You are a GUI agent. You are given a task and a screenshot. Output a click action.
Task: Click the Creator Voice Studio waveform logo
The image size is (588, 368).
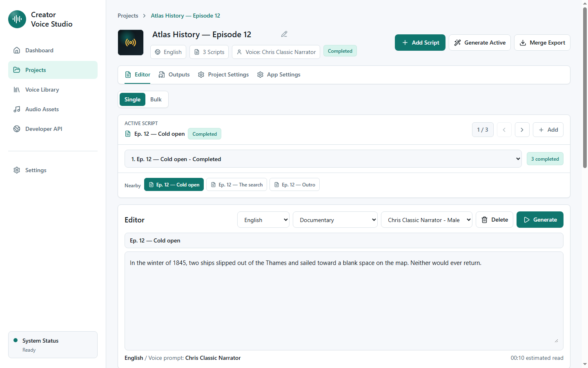(x=17, y=19)
